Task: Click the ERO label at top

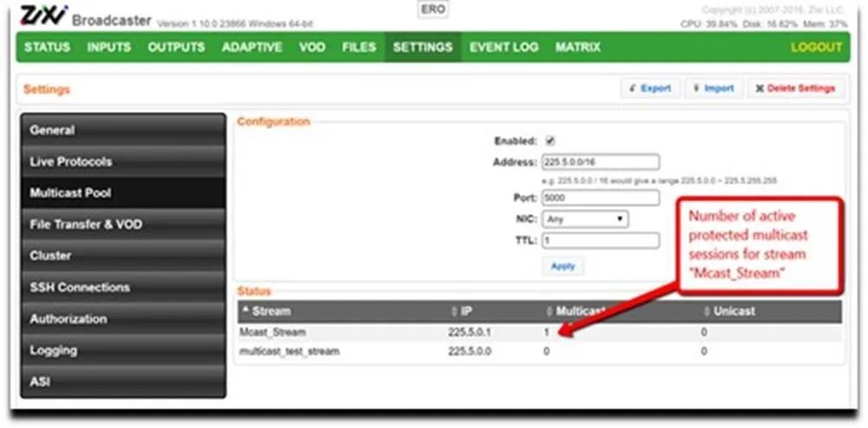Action: [x=433, y=10]
